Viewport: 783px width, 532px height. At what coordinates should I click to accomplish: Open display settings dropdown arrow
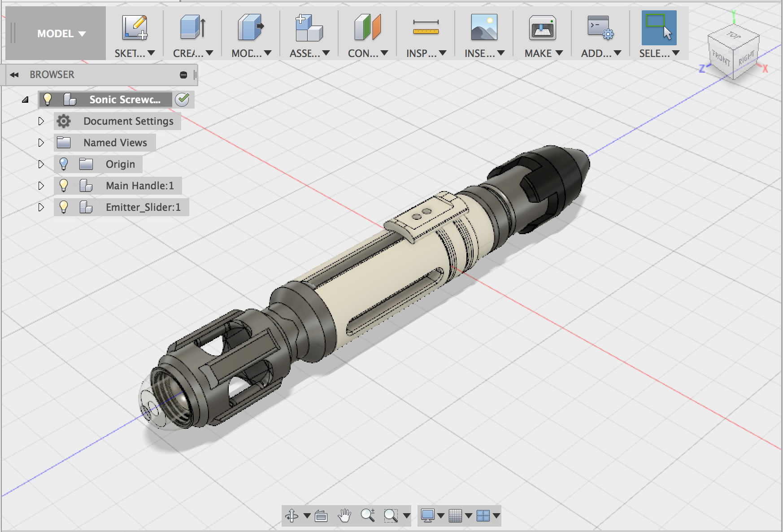tap(441, 516)
